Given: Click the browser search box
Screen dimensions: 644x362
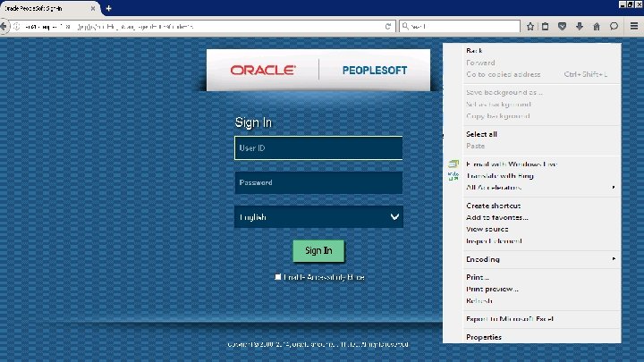Looking at the screenshot, I should coord(460,26).
